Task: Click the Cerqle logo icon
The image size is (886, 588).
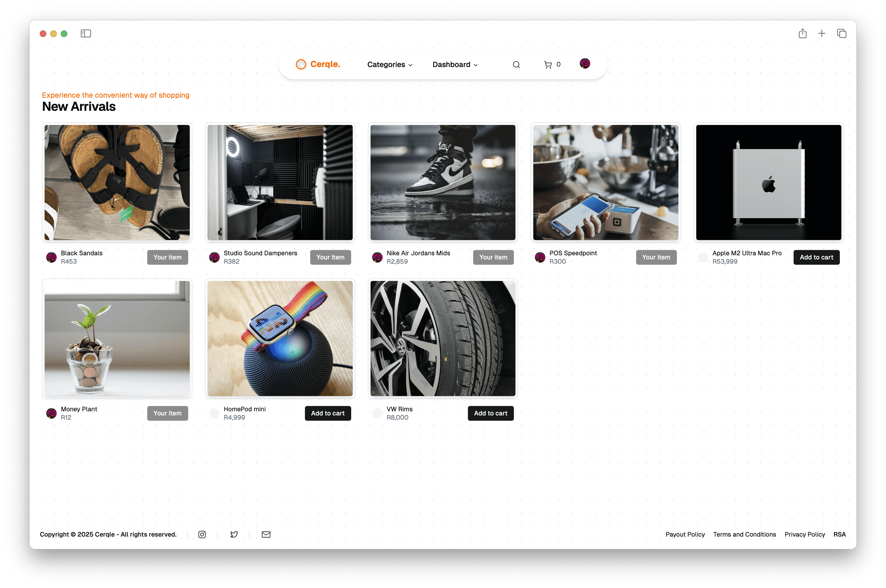Action: pos(301,65)
